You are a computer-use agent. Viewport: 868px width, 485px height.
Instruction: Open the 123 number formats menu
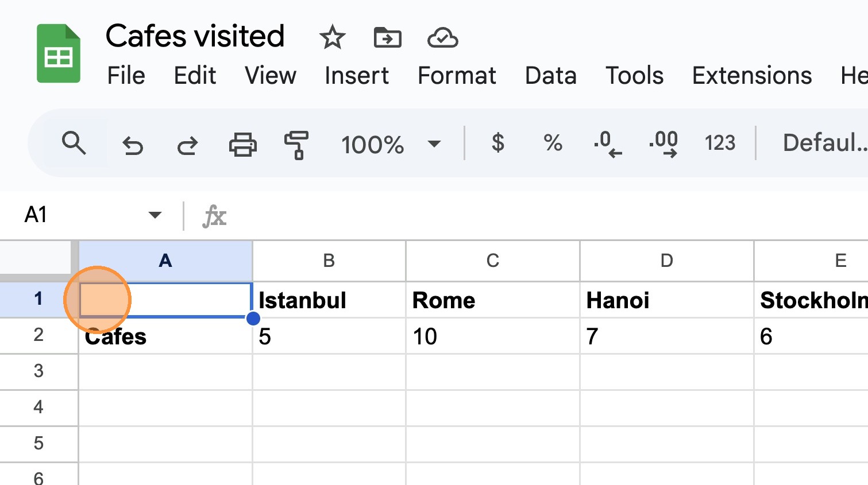click(720, 143)
